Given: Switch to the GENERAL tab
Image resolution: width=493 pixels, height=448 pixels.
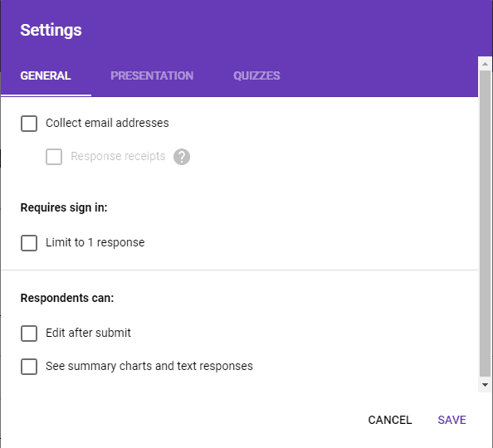Looking at the screenshot, I should click(x=46, y=75).
